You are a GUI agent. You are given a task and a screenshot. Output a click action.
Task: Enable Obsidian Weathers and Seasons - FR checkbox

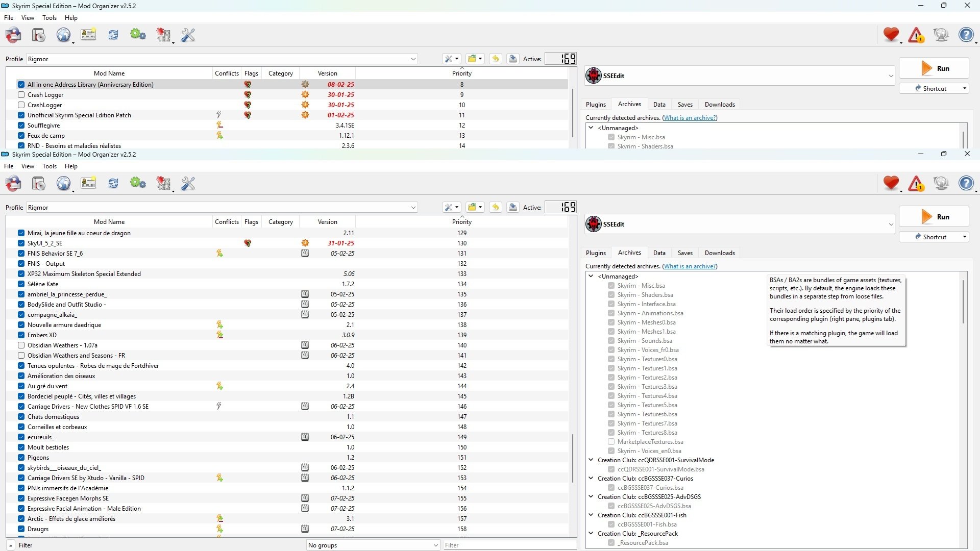(21, 356)
